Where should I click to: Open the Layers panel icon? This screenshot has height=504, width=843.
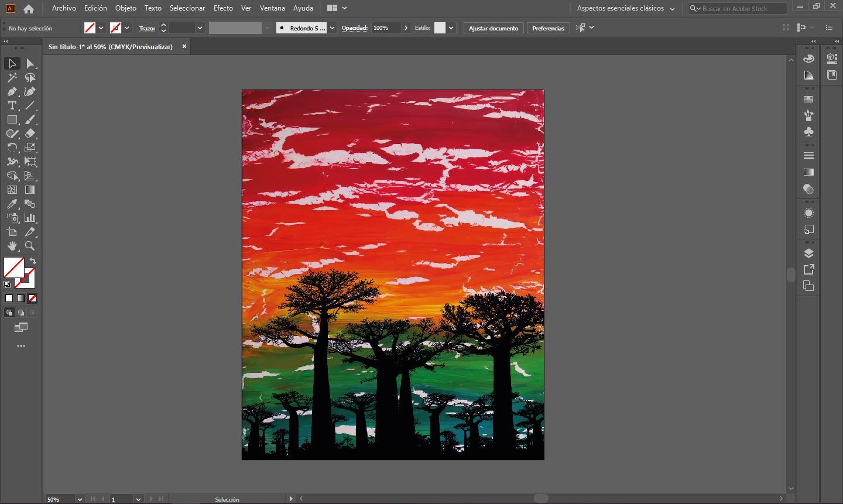[x=808, y=253]
